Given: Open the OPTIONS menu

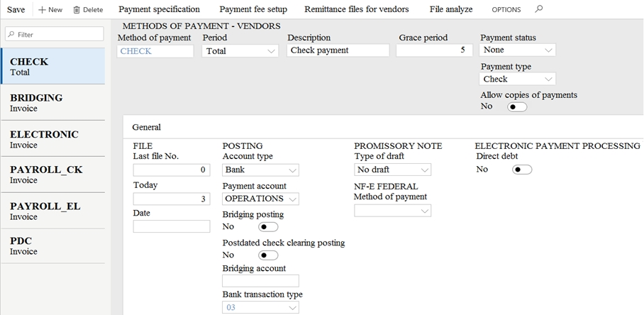Looking at the screenshot, I should click(506, 9).
